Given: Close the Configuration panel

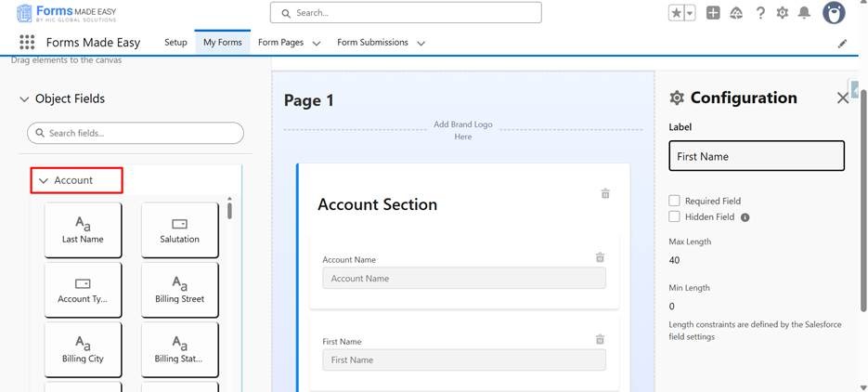Looking at the screenshot, I should 842,98.
